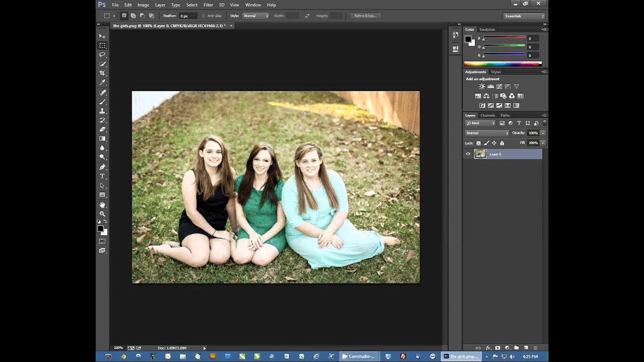644x362 pixels.
Task: Toggle the Anti-alias checkbox
Action: coord(203,16)
